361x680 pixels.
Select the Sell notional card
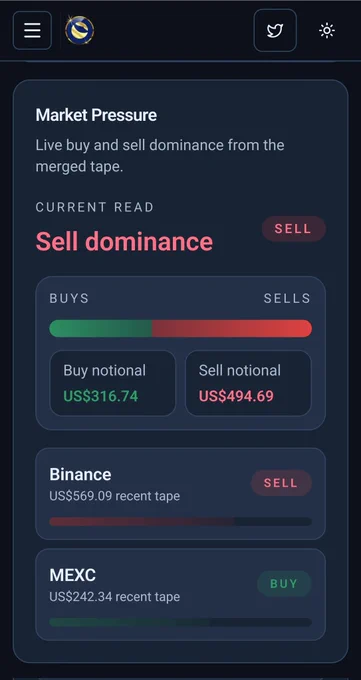pyautogui.click(x=248, y=383)
